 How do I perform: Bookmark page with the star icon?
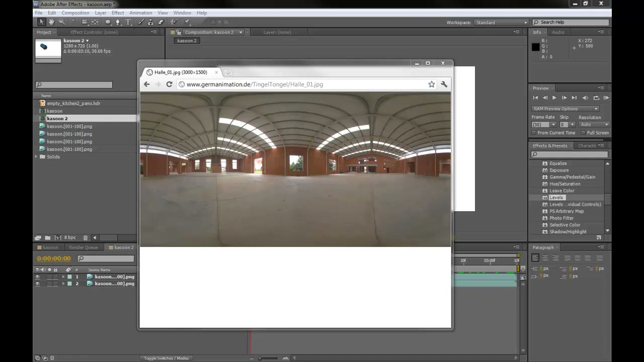(431, 84)
